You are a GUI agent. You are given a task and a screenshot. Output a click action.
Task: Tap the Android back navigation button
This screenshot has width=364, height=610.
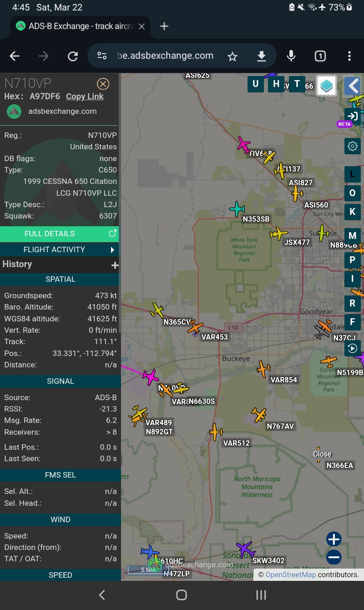tap(102, 595)
